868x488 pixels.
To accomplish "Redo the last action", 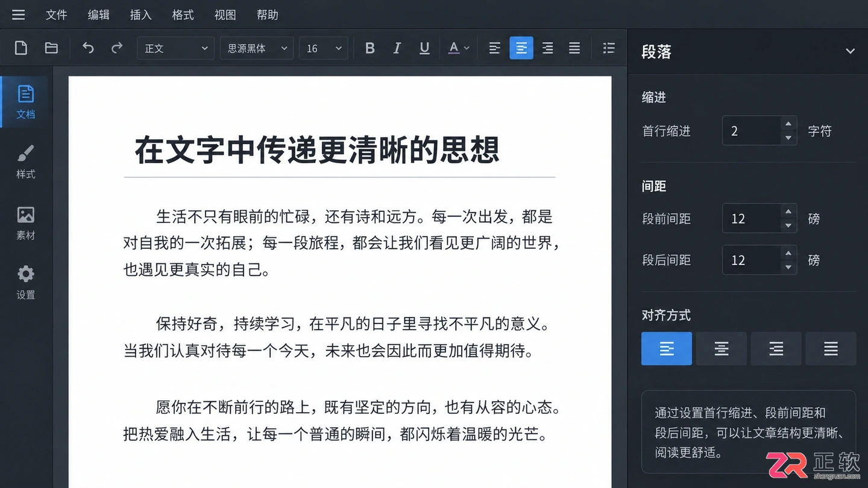I will point(117,48).
